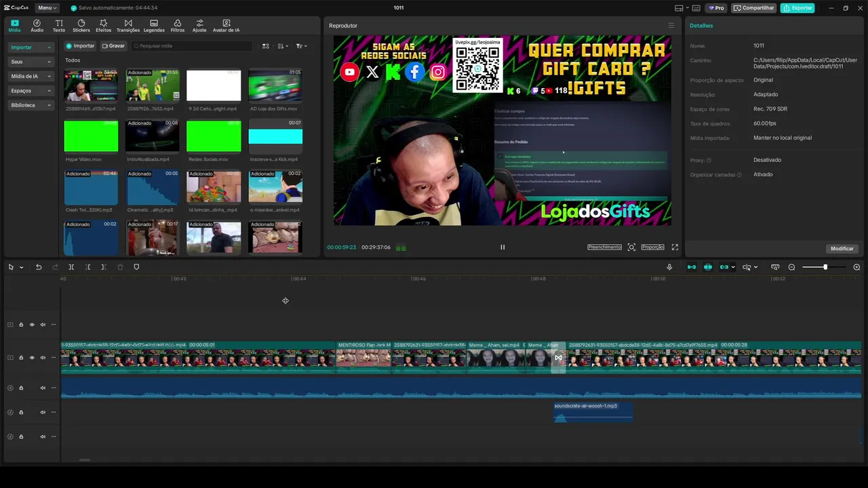Open more options on the bottom audio track
Viewport: 868px width, 488px height.
coord(54,436)
